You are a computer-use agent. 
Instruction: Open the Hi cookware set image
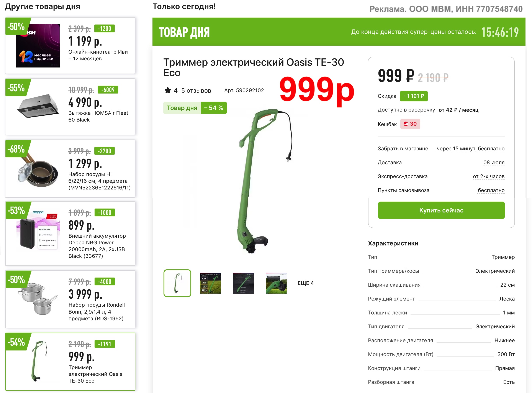[x=38, y=169]
